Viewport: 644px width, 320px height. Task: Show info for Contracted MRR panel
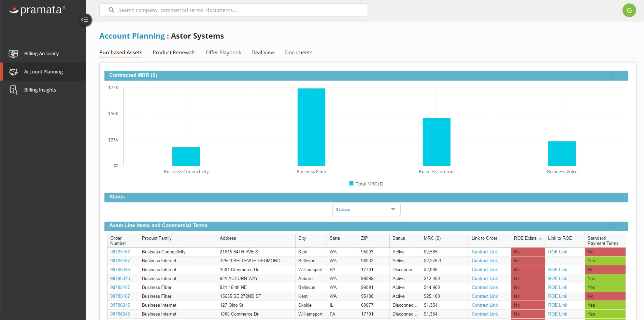612,76
